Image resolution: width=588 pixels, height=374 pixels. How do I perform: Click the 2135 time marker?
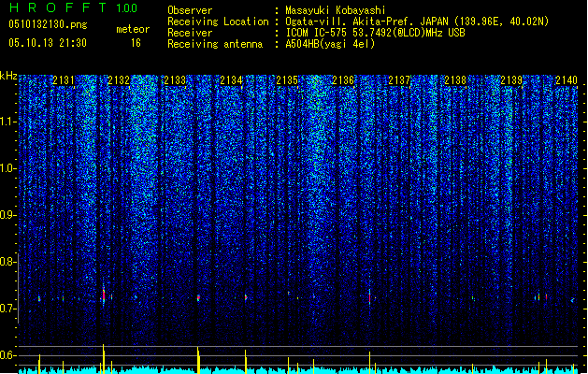point(287,80)
